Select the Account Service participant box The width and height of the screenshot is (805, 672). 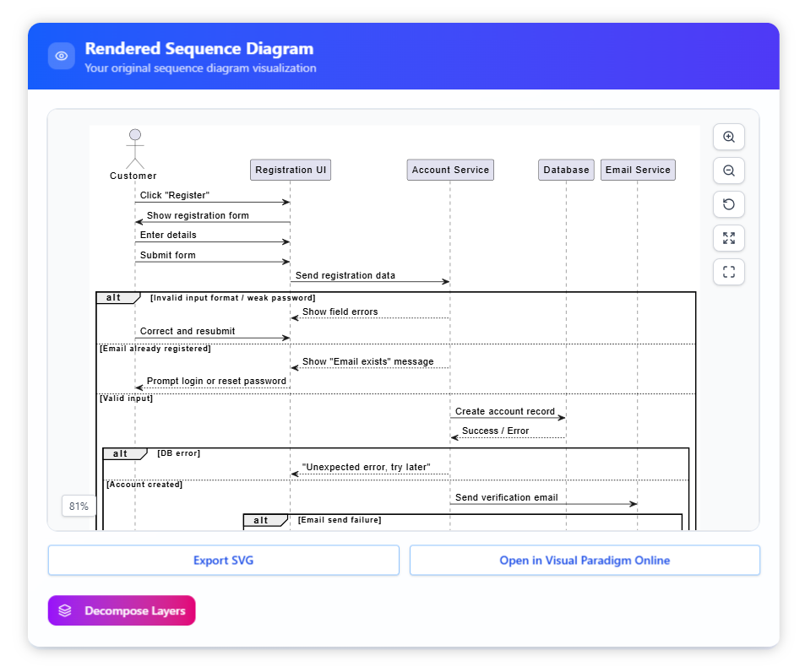pyautogui.click(x=450, y=170)
